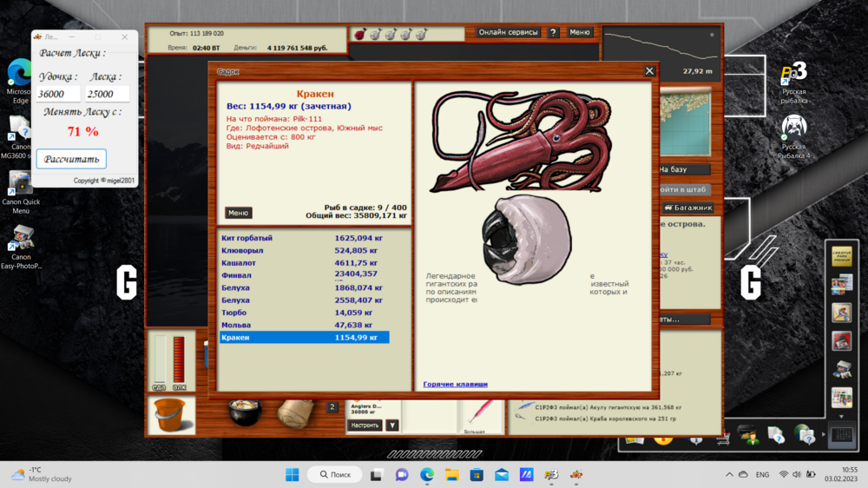The image size is (868, 488).
Task: Open the Mail app from the taskbar
Action: tap(502, 475)
